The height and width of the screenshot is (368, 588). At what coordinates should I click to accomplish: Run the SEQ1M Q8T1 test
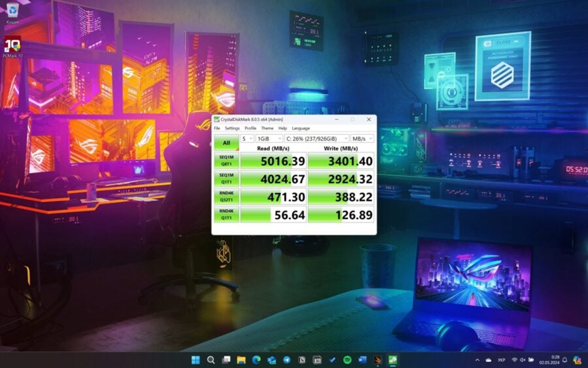click(x=226, y=161)
